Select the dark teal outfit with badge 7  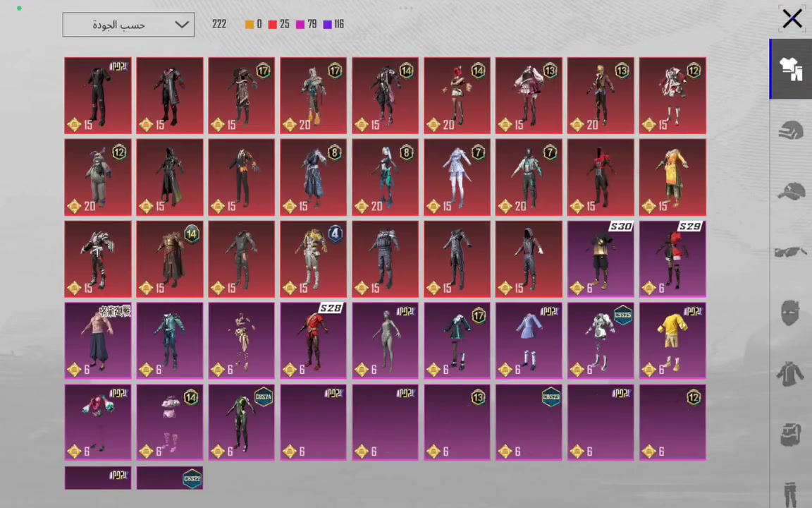tap(529, 177)
